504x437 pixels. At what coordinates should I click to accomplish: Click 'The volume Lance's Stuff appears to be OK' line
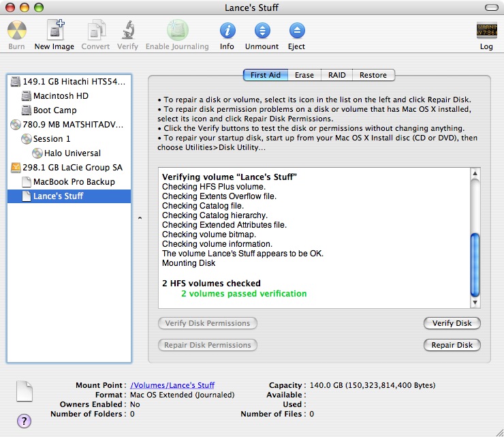[x=242, y=254]
